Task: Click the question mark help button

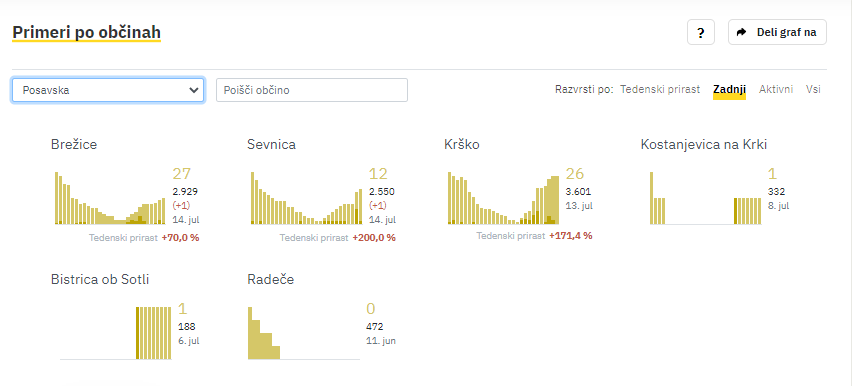Action: coord(701,32)
